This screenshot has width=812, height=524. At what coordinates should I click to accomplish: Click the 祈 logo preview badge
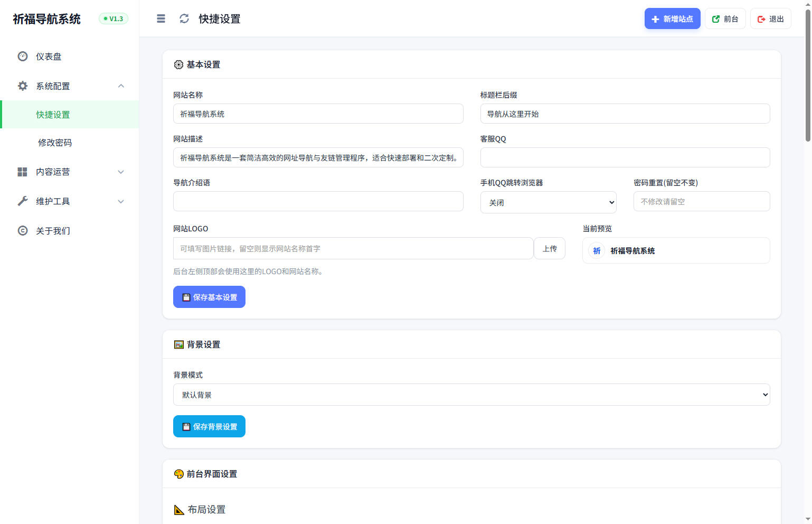[597, 251]
